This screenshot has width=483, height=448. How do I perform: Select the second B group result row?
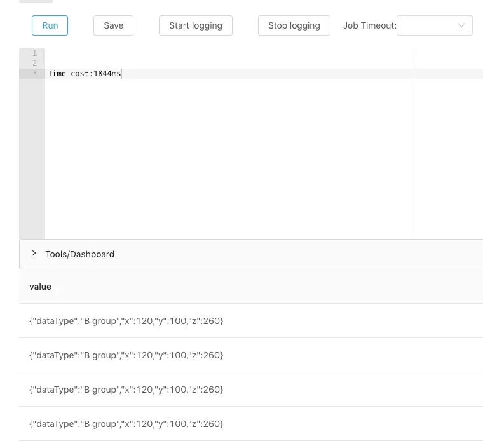(126, 355)
